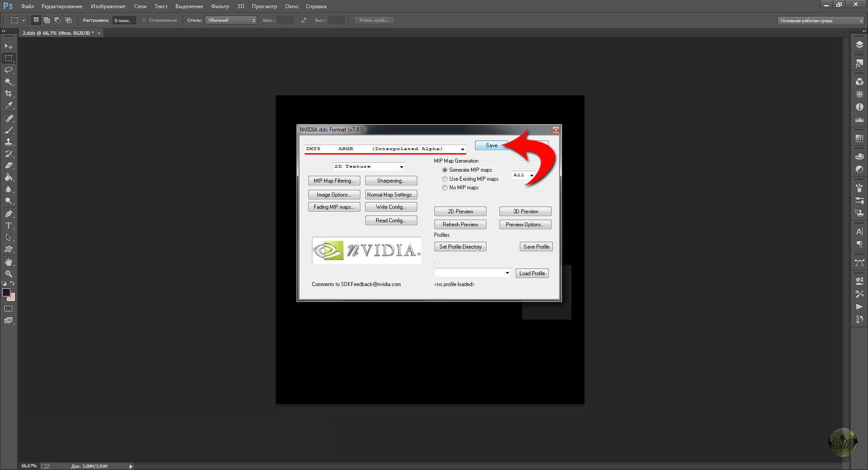
Task: Select the Healing Brush tool
Action: pyautogui.click(x=9, y=118)
